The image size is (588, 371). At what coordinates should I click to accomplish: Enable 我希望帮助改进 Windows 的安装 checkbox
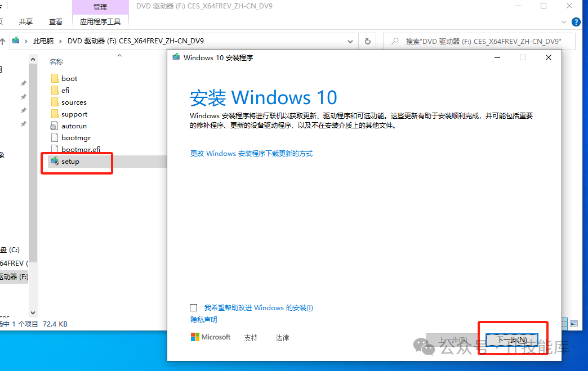194,308
